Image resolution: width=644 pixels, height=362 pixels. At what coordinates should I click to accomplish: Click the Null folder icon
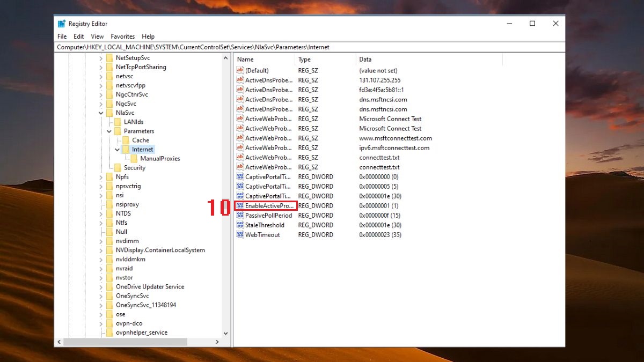(109, 232)
